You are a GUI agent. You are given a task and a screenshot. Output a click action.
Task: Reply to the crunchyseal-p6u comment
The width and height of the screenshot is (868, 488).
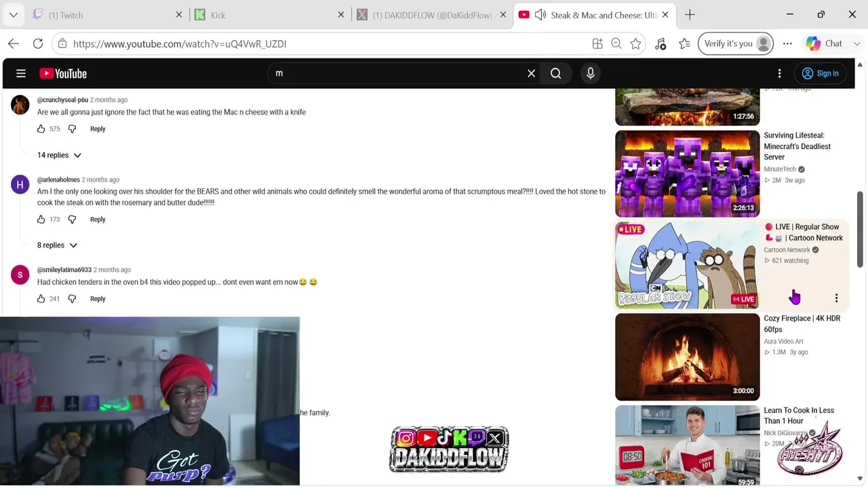98,129
